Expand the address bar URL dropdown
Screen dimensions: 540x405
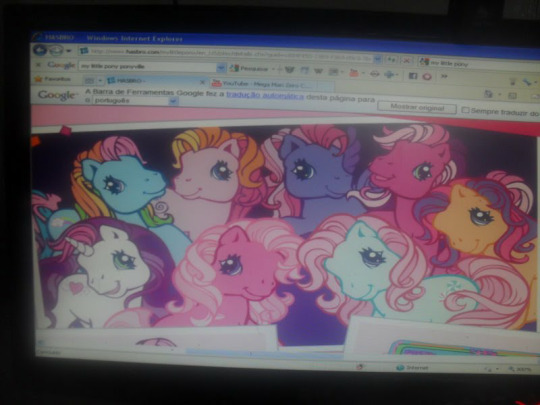coord(378,59)
